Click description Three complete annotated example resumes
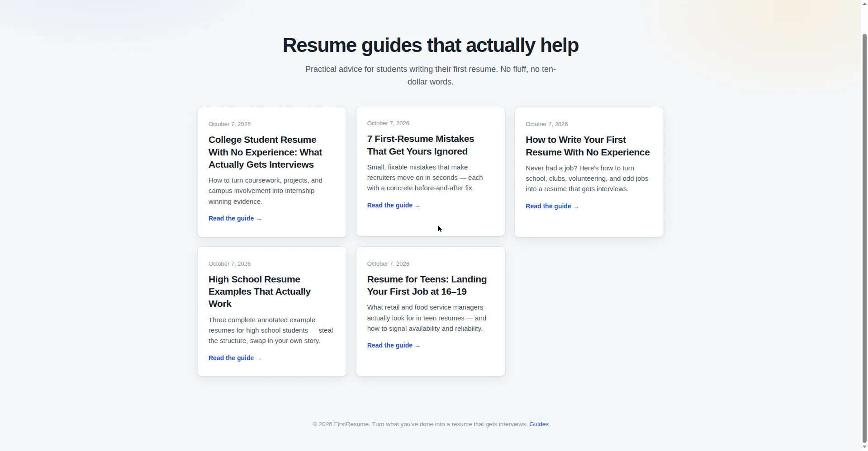This screenshot has width=868, height=451. [x=270, y=330]
